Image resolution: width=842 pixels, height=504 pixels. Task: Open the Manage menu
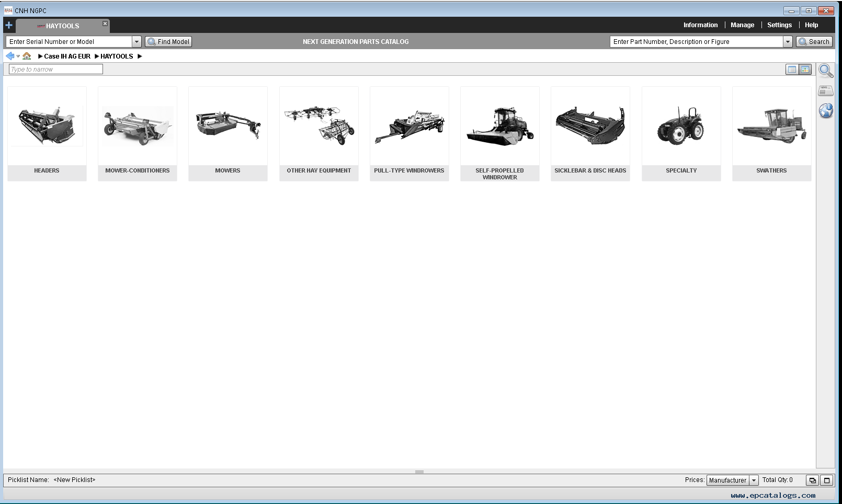(742, 25)
